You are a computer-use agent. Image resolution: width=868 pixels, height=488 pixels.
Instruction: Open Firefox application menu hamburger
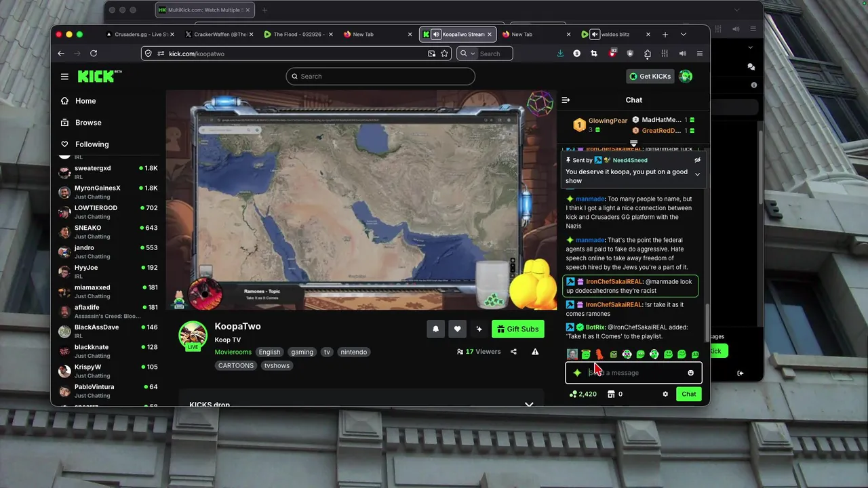(700, 54)
